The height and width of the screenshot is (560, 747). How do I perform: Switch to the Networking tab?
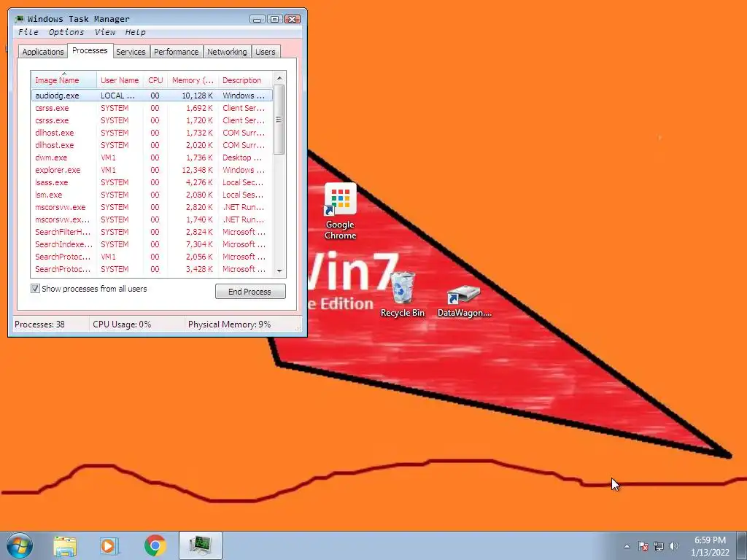coord(227,52)
